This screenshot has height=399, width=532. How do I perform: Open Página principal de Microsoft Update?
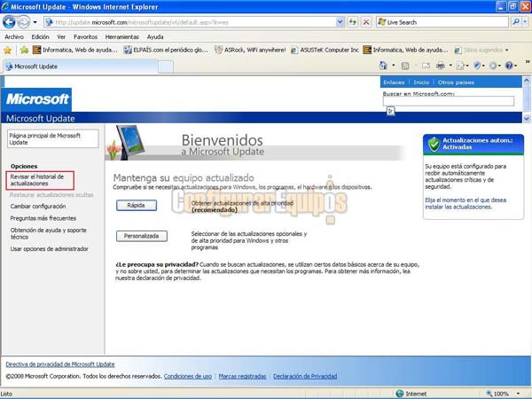click(53, 139)
